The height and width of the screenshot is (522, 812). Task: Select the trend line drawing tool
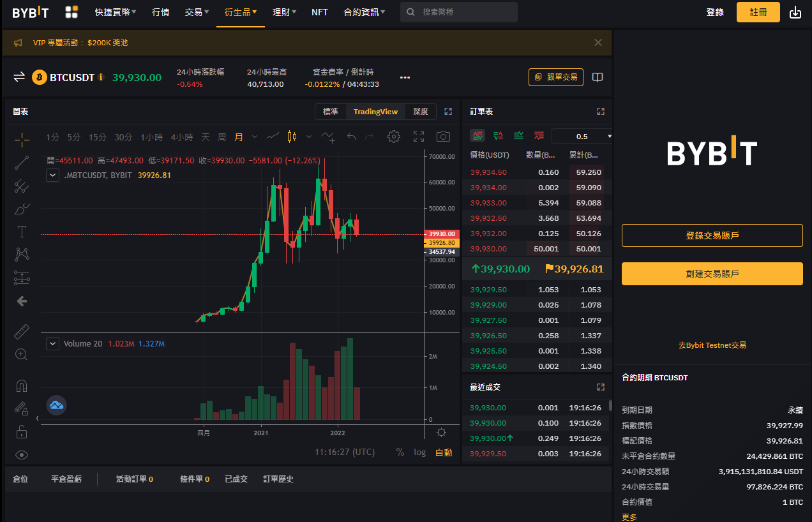pos(22,162)
